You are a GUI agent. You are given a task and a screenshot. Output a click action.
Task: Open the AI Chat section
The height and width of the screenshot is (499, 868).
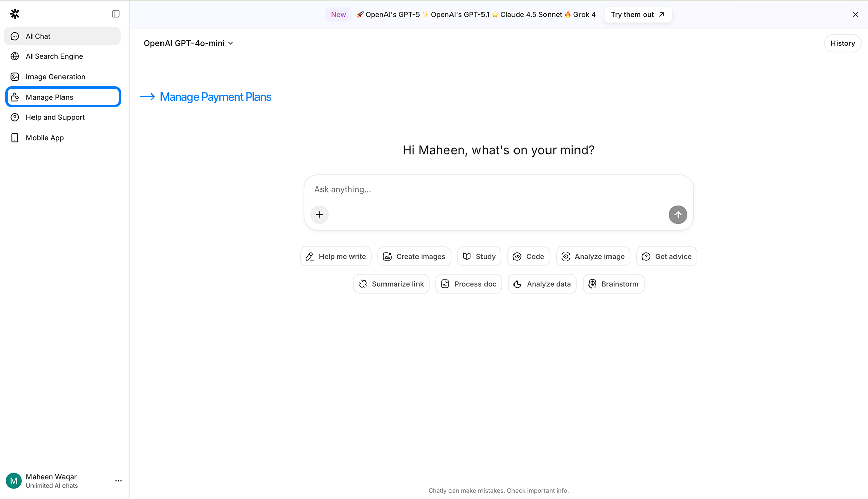pos(62,36)
